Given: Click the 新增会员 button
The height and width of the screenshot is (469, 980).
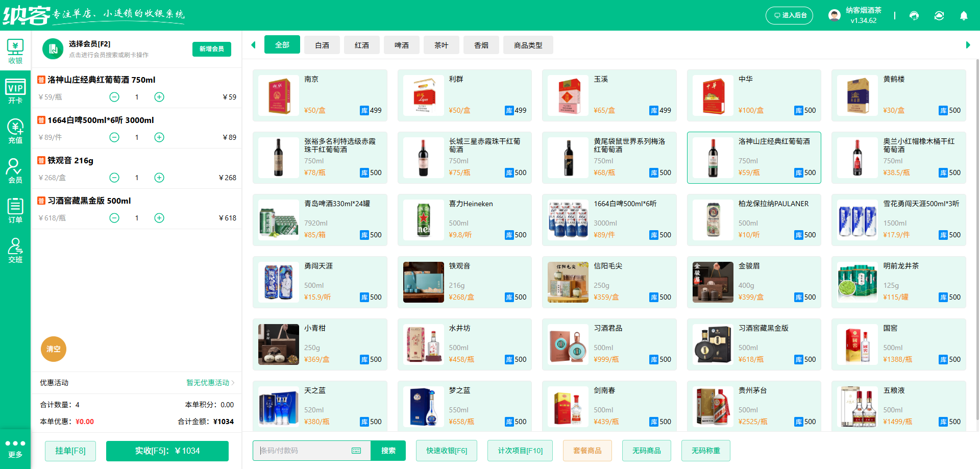Looking at the screenshot, I should click(x=212, y=49).
